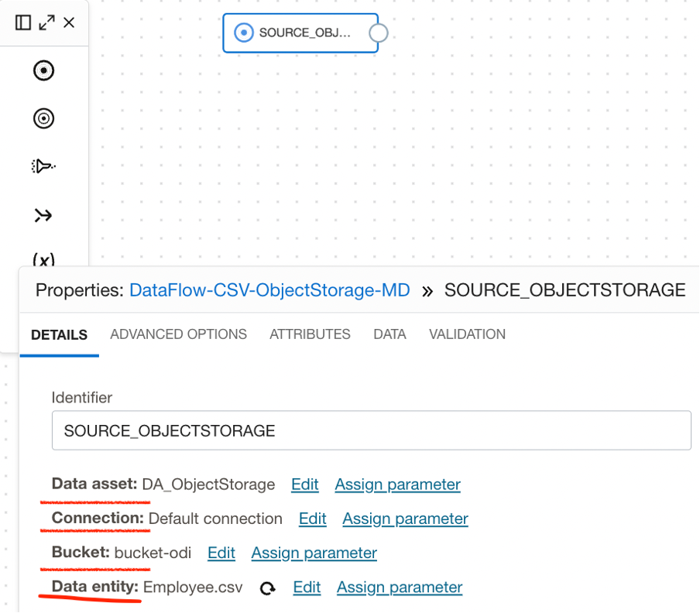700x613 pixels.
Task: Toggle the operators panel layout icon
Action: 23,22
